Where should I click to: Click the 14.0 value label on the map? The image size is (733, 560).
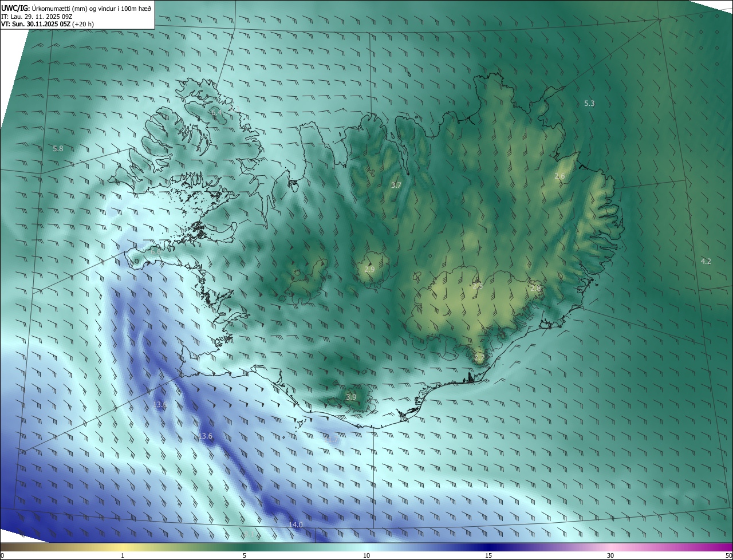click(295, 525)
